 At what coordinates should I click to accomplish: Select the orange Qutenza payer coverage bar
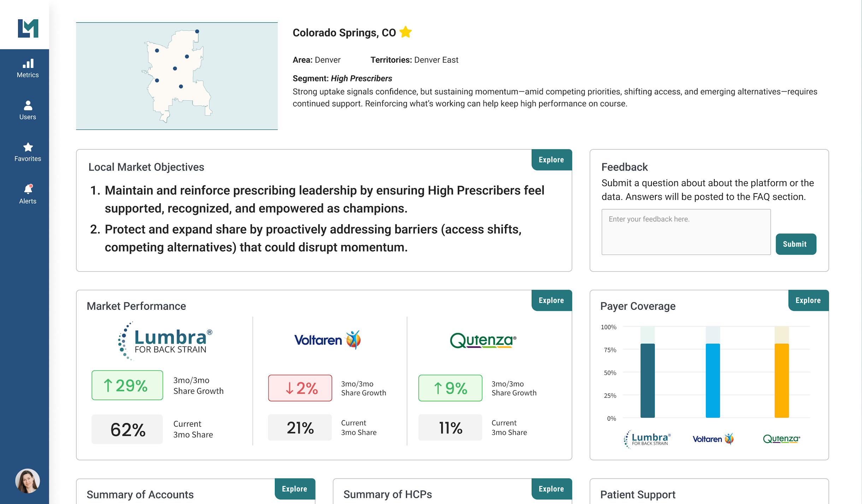point(781,380)
